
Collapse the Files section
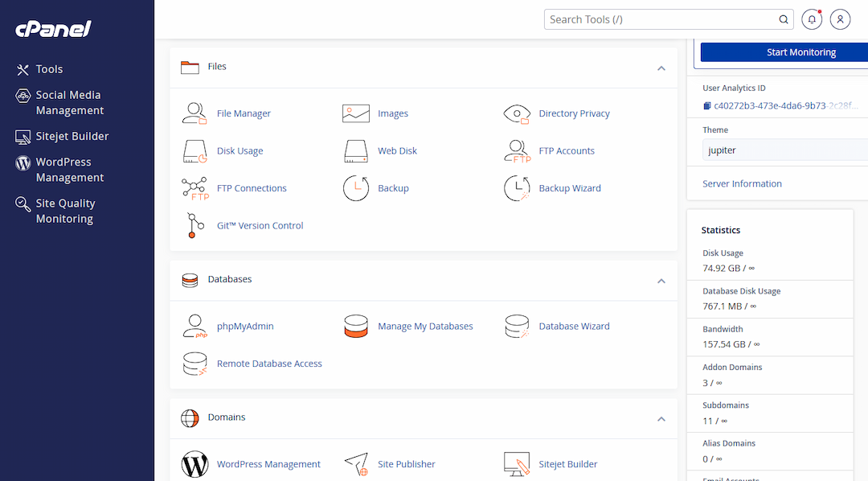pos(661,68)
